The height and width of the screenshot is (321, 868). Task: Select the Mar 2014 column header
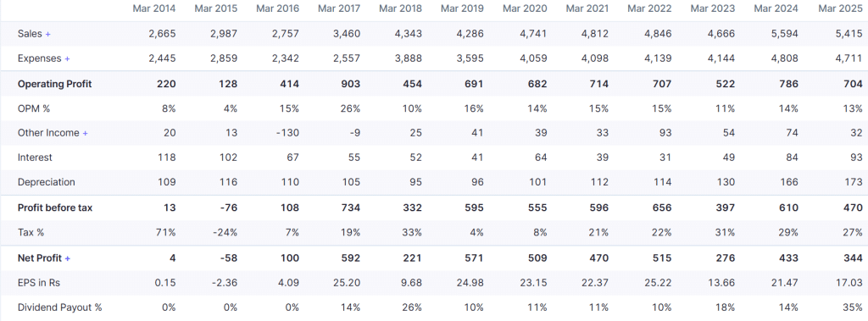(154, 8)
